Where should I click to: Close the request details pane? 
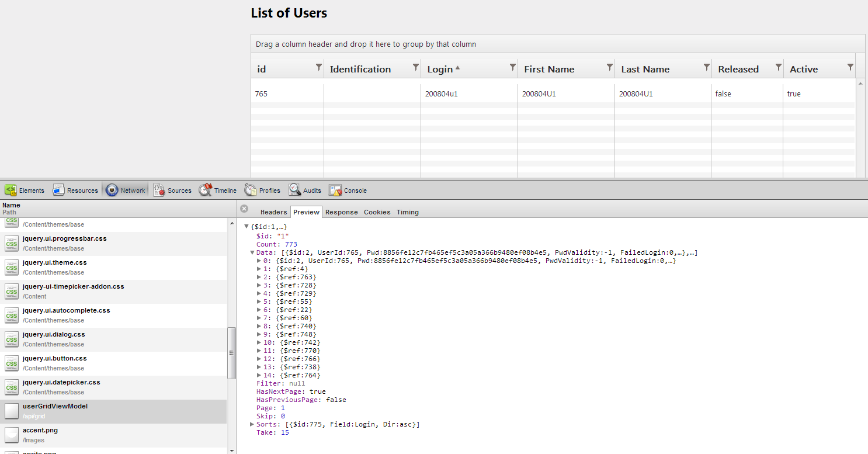[244, 209]
